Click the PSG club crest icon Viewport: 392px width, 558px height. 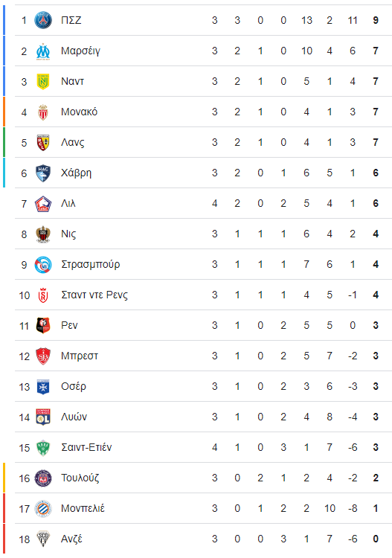[43, 20]
